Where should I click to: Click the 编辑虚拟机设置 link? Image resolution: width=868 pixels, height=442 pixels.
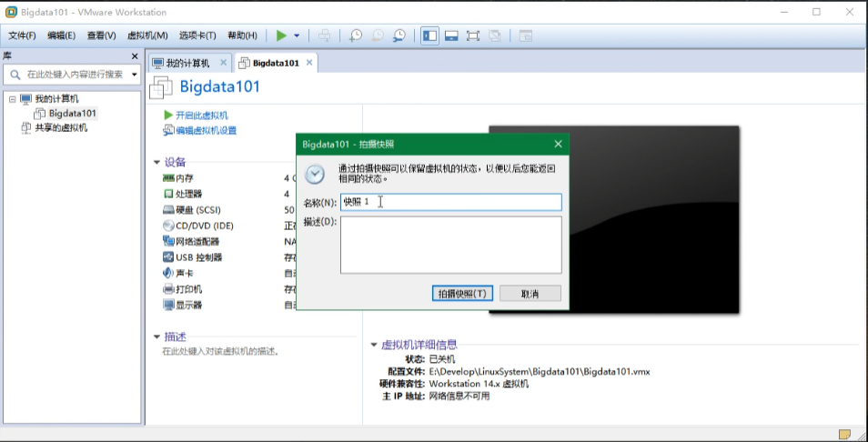[x=206, y=131]
